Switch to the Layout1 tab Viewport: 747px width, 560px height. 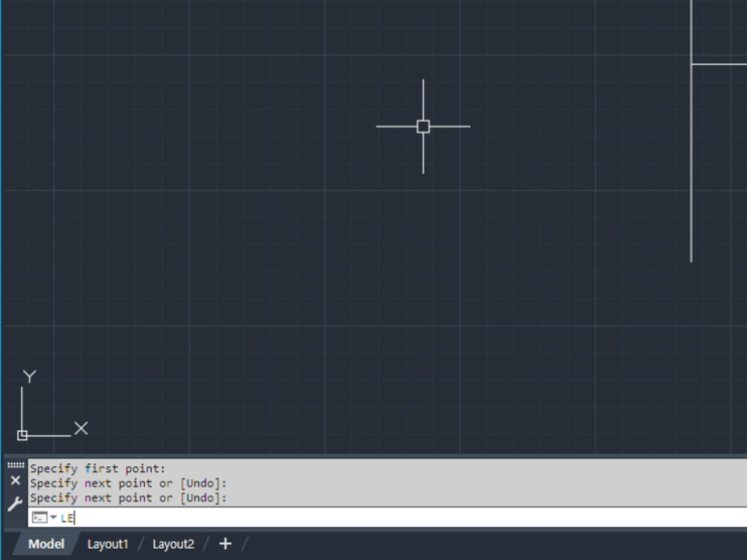point(107,544)
